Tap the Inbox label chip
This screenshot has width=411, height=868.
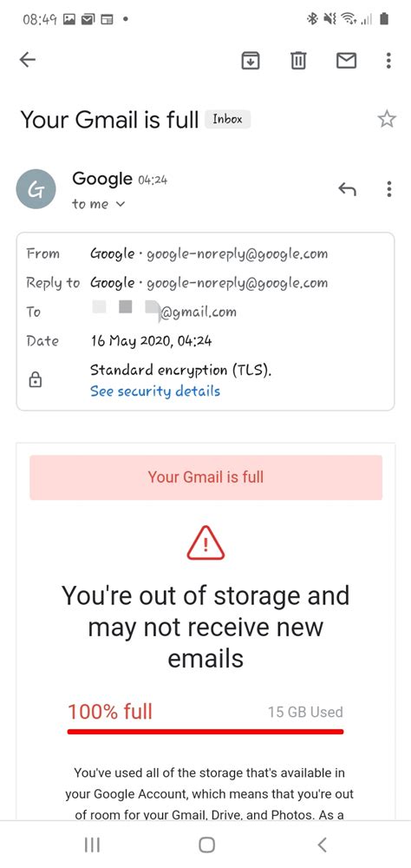pos(228,119)
